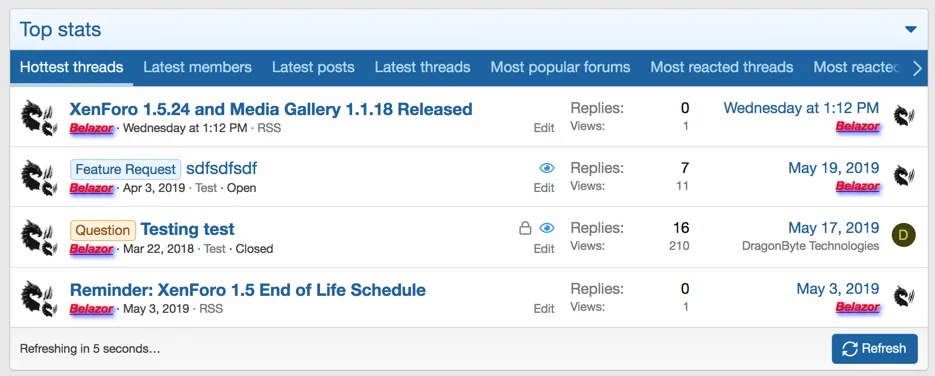Switch to the Latest members tab
This screenshot has width=935, height=376.
tap(197, 67)
